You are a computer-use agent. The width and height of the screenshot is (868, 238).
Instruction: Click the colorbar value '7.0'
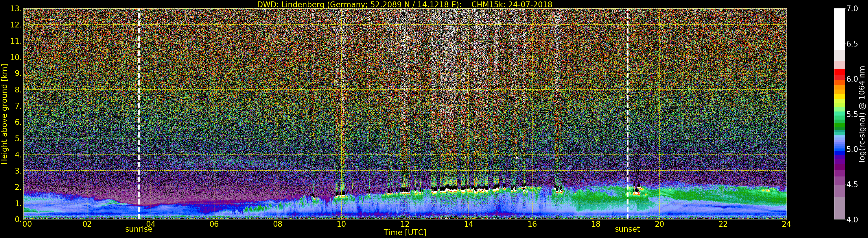pyautogui.click(x=852, y=9)
